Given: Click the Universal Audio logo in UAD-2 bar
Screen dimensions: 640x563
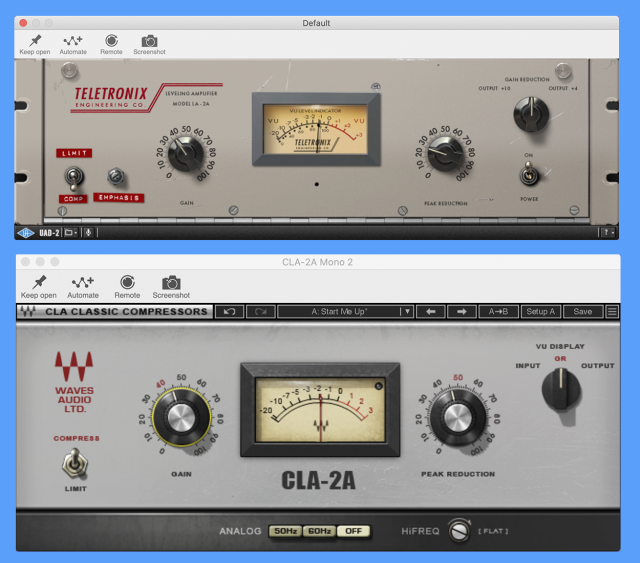Looking at the screenshot, I should coord(26,233).
